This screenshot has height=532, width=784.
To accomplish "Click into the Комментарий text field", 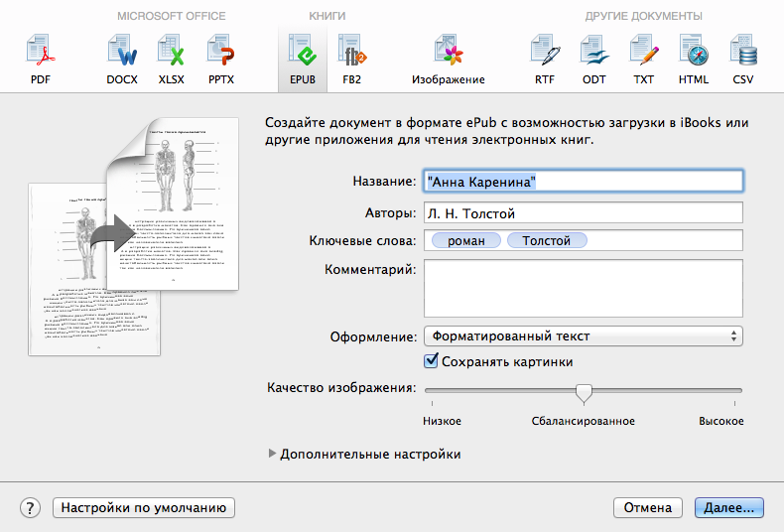I will (x=583, y=287).
